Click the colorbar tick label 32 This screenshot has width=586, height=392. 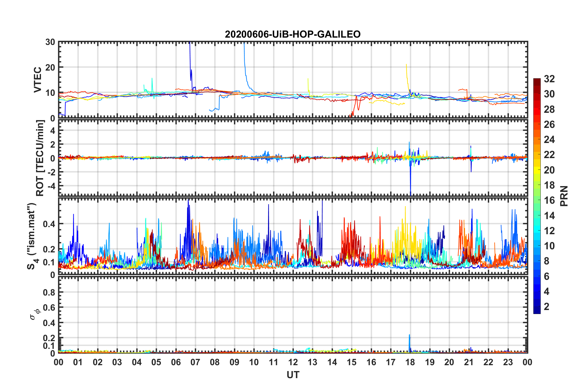click(549, 79)
